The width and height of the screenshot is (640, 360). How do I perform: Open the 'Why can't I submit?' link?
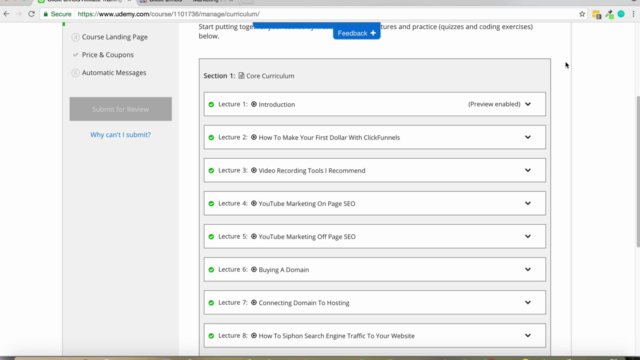point(120,135)
